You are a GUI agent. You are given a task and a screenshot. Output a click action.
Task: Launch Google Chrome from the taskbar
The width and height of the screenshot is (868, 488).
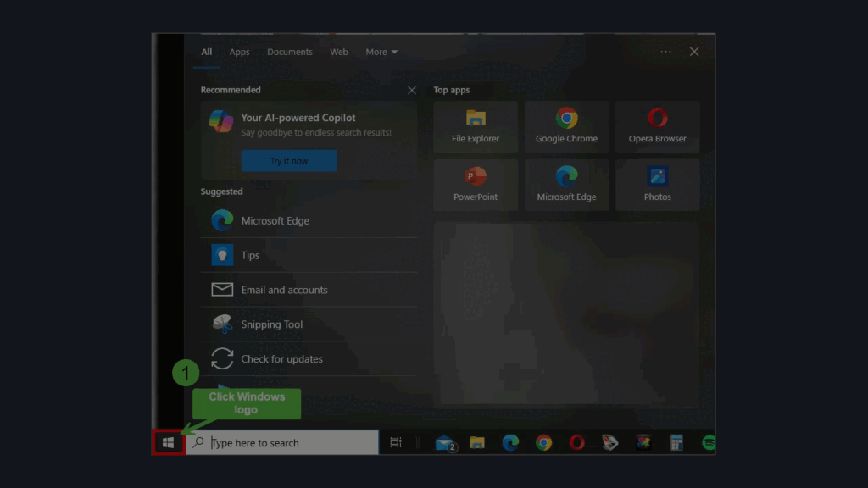543,442
